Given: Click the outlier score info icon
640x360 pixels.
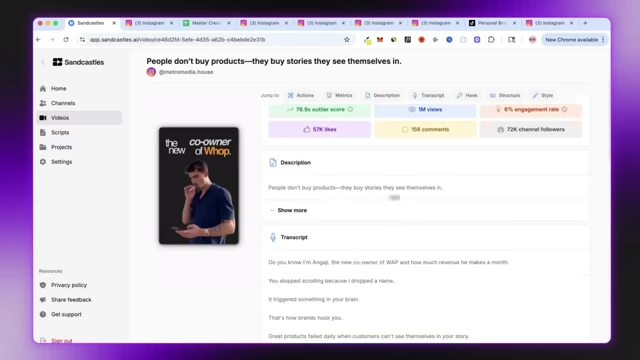Looking at the screenshot, I should point(350,109).
